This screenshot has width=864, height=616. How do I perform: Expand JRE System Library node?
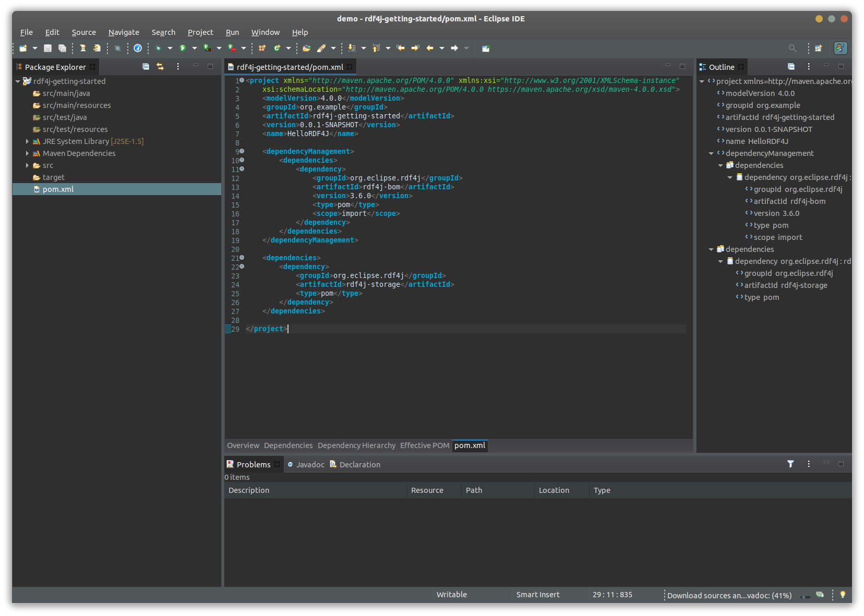click(x=27, y=141)
